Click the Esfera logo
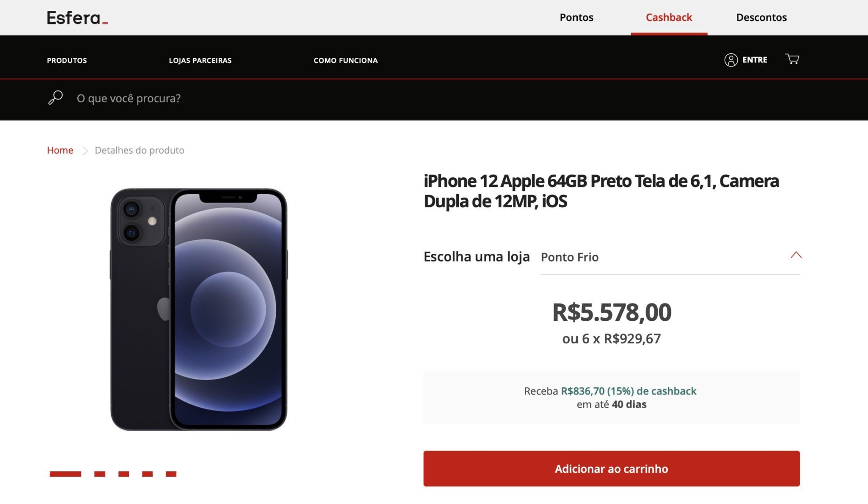 coord(77,18)
